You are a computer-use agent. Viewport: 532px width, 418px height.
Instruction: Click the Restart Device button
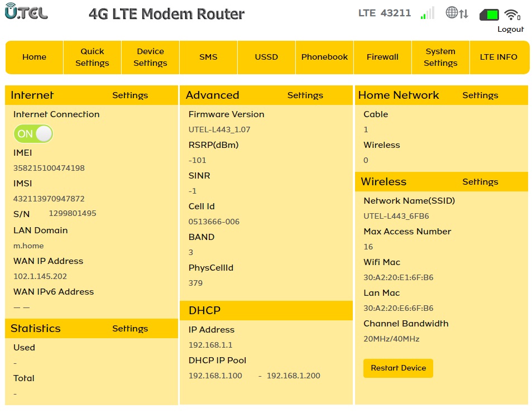(x=399, y=368)
